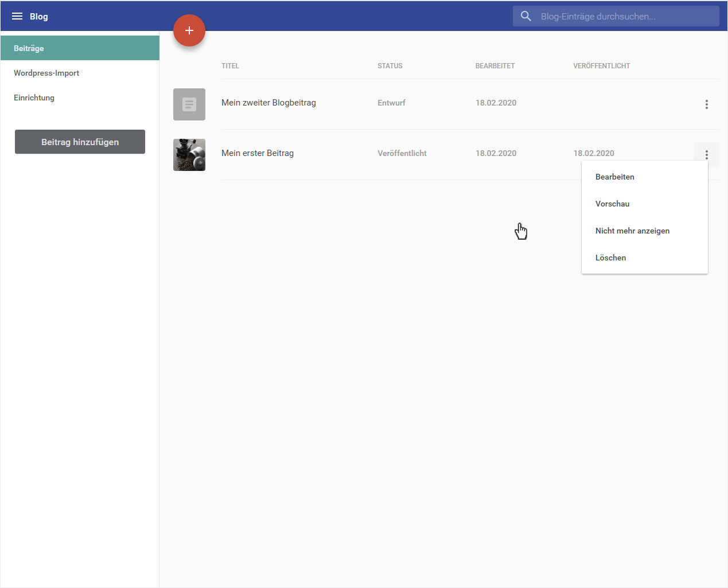Open three-dot menu for Mein erster Beitrag
Screen dimensions: 728x588
click(x=706, y=155)
